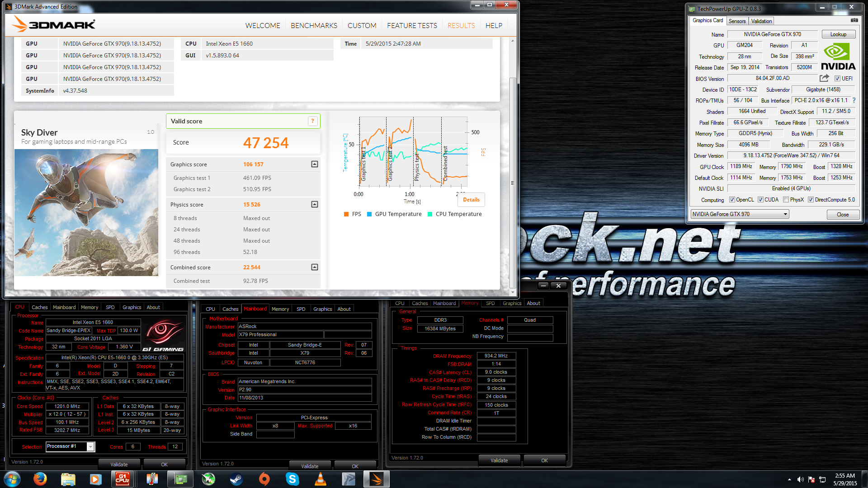Click the Close button in GPU-Z

[x=843, y=215]
